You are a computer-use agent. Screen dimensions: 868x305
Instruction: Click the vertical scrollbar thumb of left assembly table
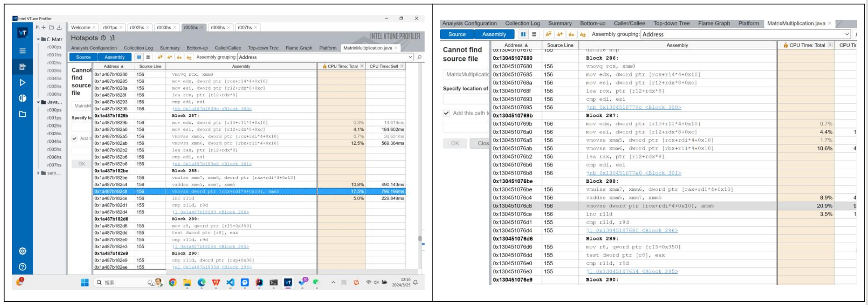[420, 239]
